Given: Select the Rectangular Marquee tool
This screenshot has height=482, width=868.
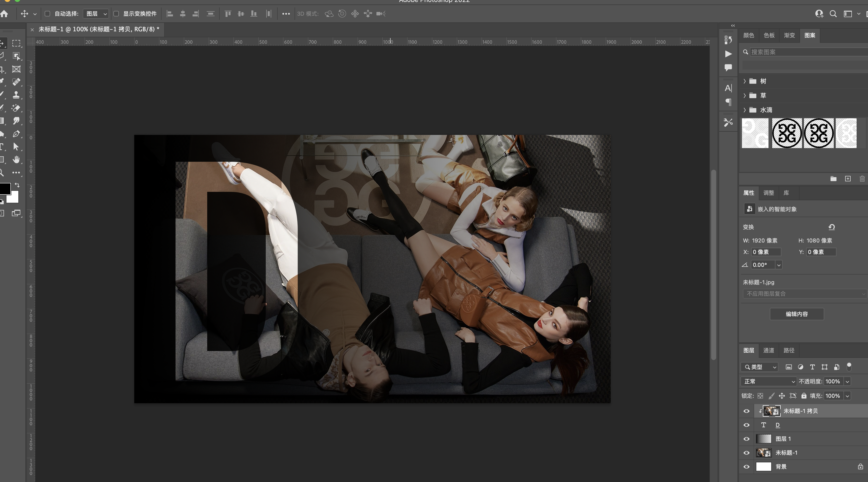Looking at the screenshot, I should pyautogui.click(x=16, y=43).
